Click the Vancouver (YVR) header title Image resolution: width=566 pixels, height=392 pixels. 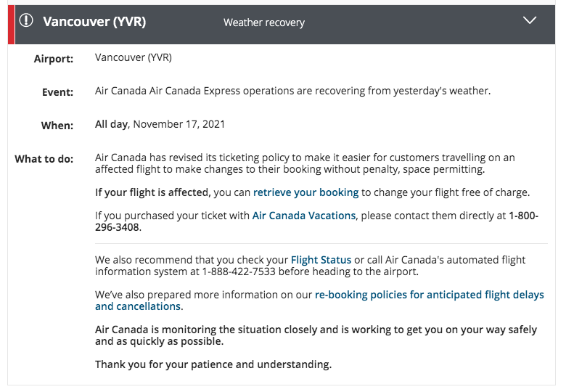pyautogui.click(x=94, y=21)
